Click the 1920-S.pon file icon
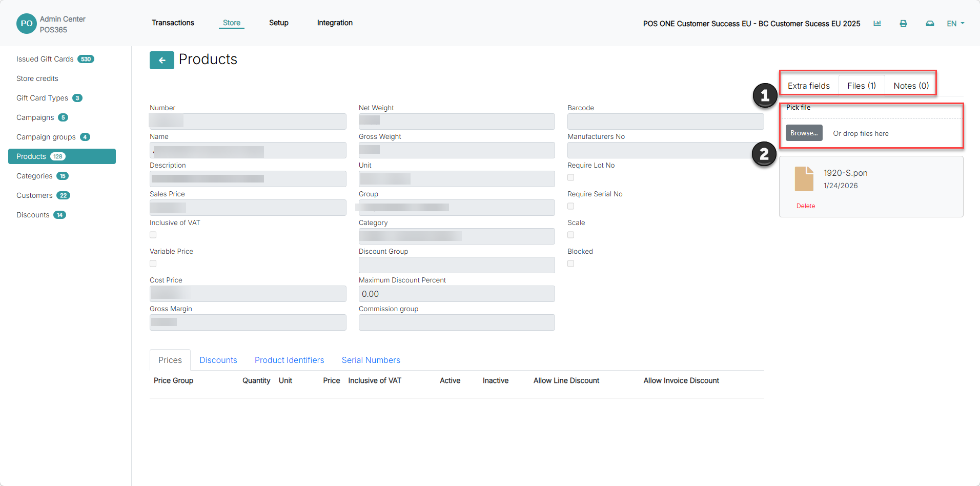 pos(804,179)
